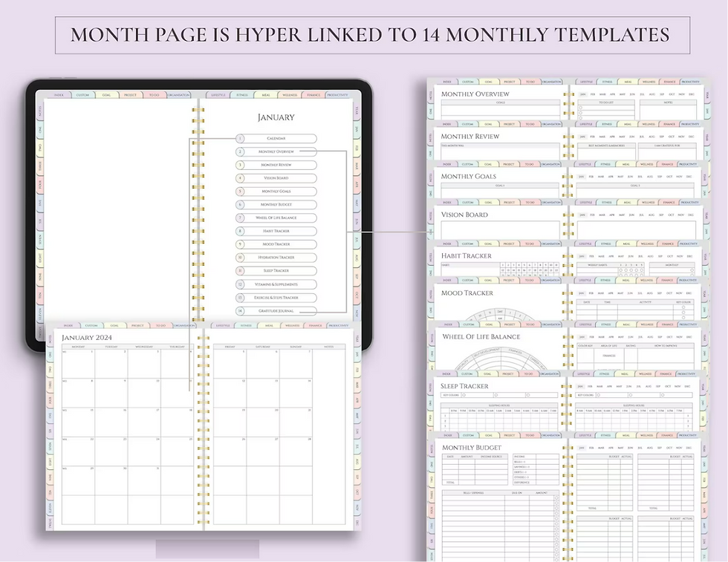Open the NOTES side tab

[41, 109]
